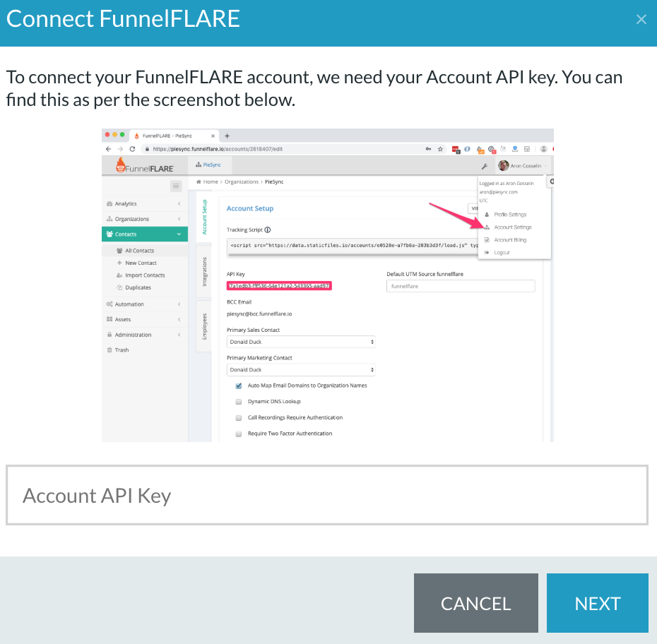
Task: Click the browser address bar URL
Action: point(218,149)
